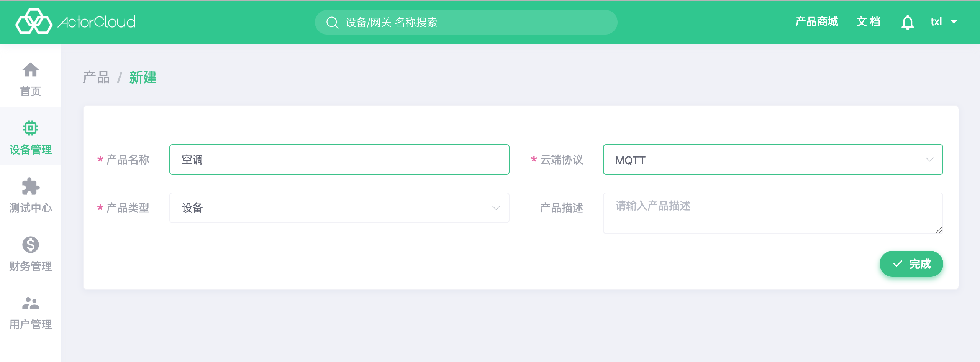Image resolution: width=980 pixels, height=362 pixels.
Task: Focus the 设备/网关 名称搜索 search box
Action: [466, 22]
